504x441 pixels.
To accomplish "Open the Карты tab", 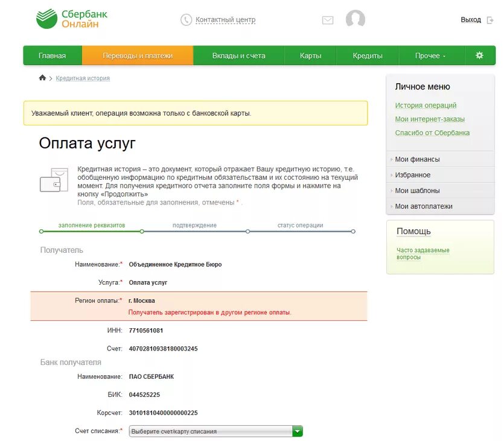I will pyautogui.click(x=310, y=56).
